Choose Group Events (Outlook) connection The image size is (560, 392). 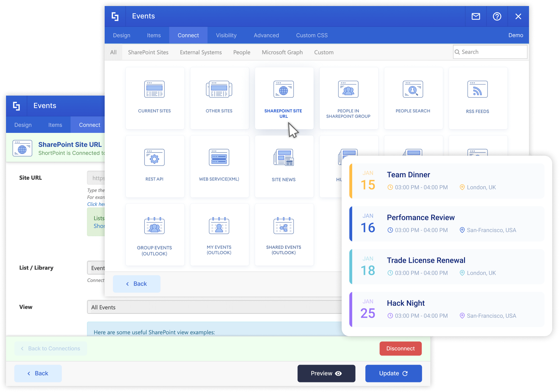coord(155,234)
